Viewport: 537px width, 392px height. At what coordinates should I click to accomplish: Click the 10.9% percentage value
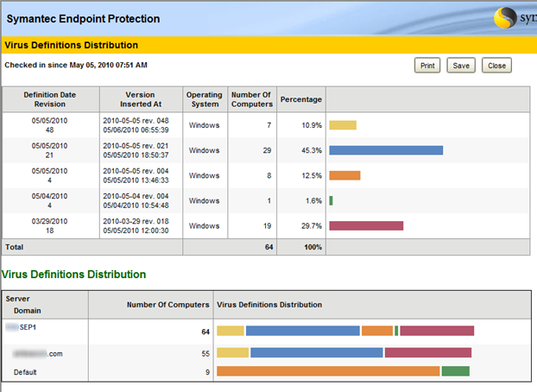(x=312, y=125)
